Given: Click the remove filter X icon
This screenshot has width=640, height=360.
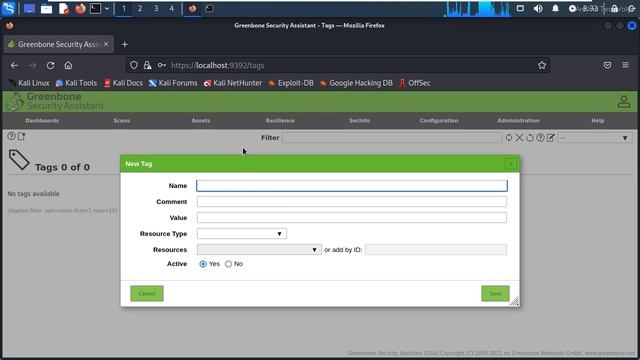Looking at the screenshot, I should coord(519,138).
